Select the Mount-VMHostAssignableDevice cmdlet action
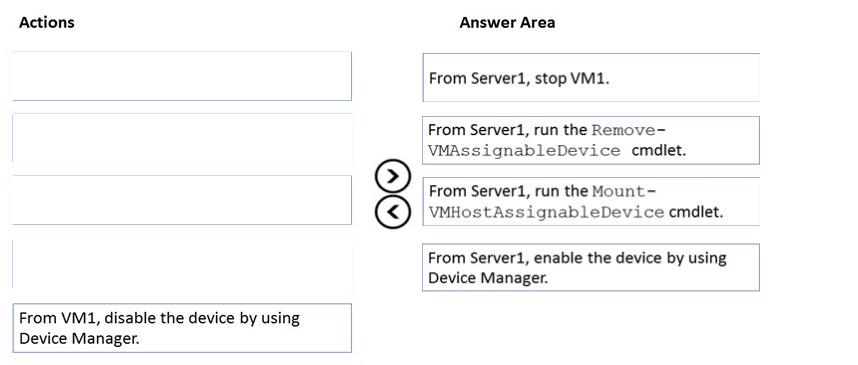This screenshot has width=858, height=365. pos(591,201)
